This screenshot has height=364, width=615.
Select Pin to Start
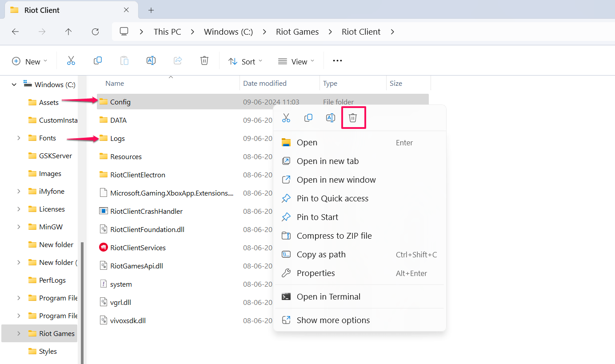point(359,217)
